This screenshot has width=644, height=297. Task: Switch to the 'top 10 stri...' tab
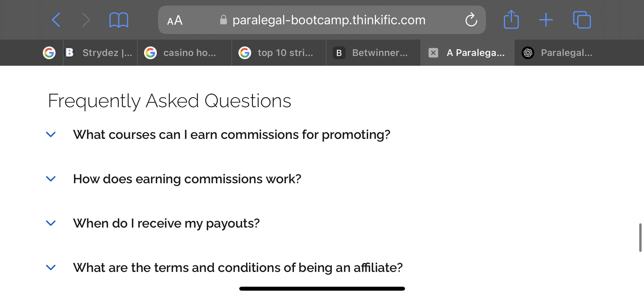279,53
